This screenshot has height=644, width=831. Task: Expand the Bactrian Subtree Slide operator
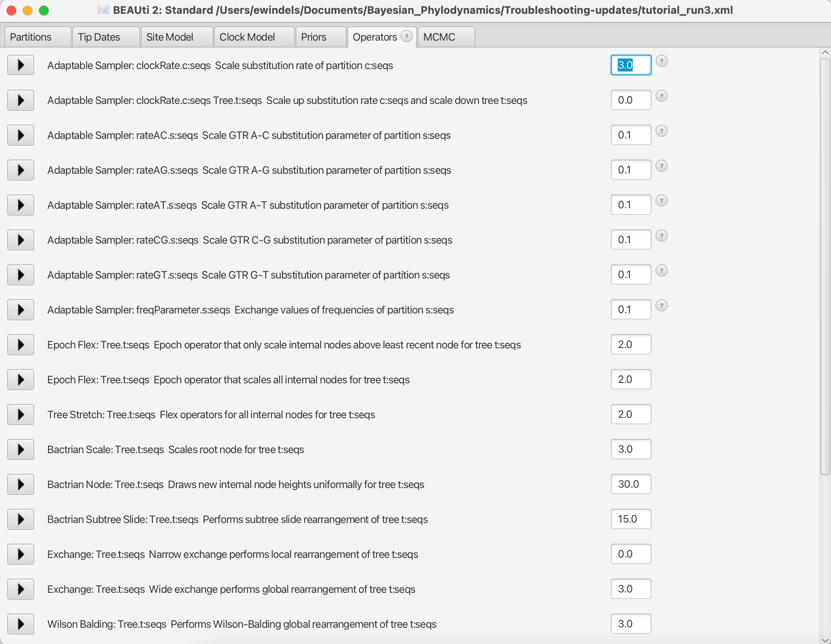coord(21,519)
